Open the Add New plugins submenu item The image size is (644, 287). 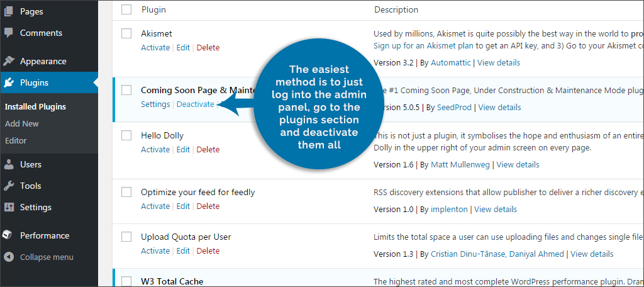tap(22, 124)
